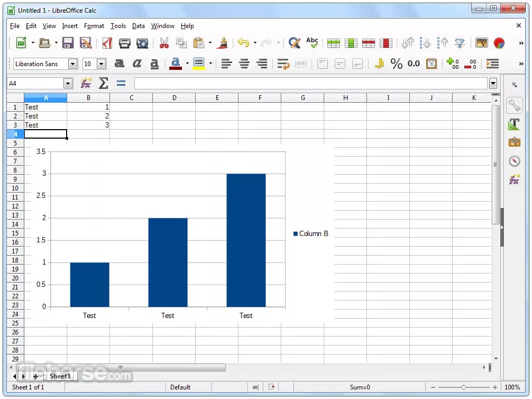Open the Edit menu

31,26
